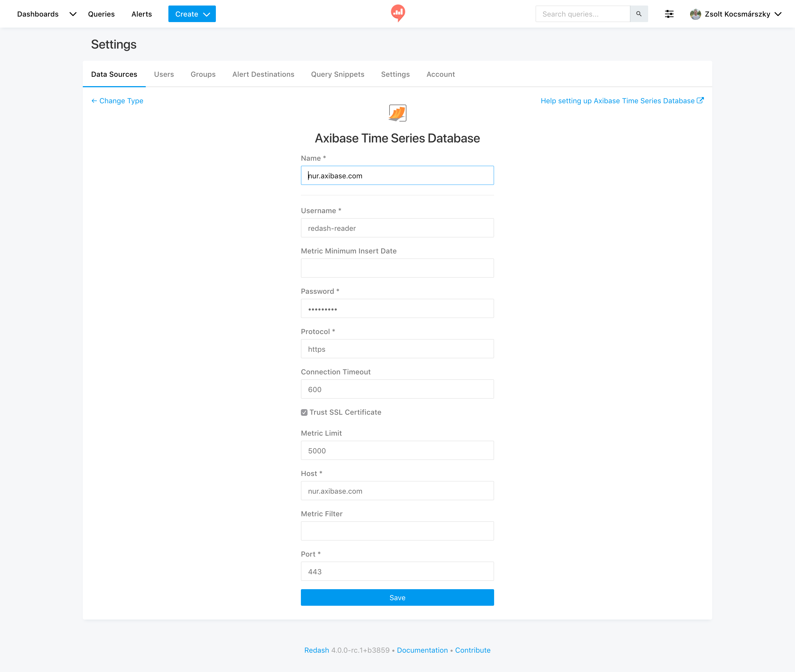This screenshot has height=672, width=795.
Task: Click the Axibase database logo
Action: (x=397, y=113)
